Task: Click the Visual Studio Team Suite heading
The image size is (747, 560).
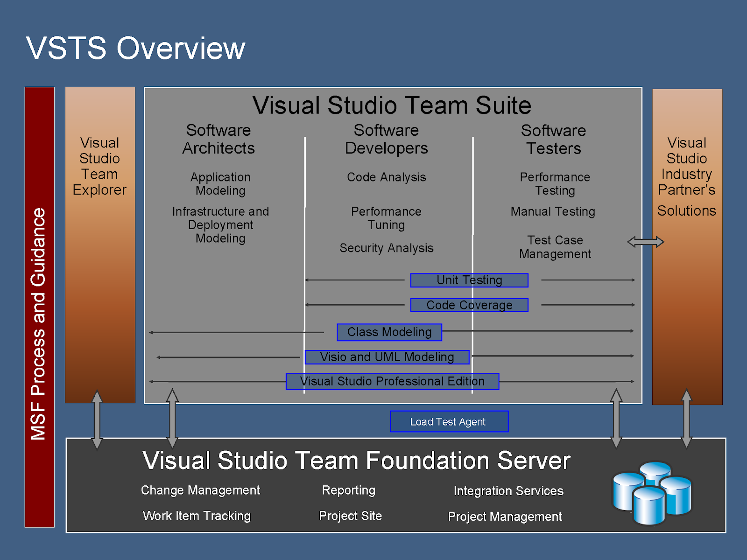Action: [x=392, y=105]
